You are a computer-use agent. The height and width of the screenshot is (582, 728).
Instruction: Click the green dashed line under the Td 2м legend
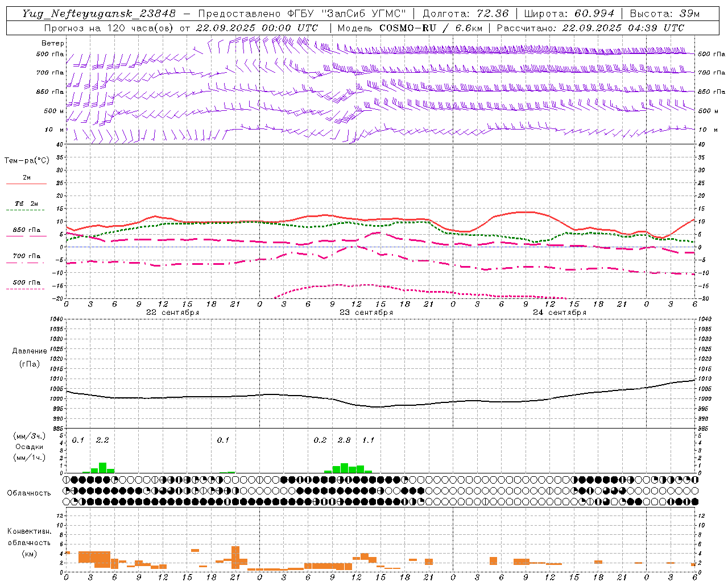point(26,210)
